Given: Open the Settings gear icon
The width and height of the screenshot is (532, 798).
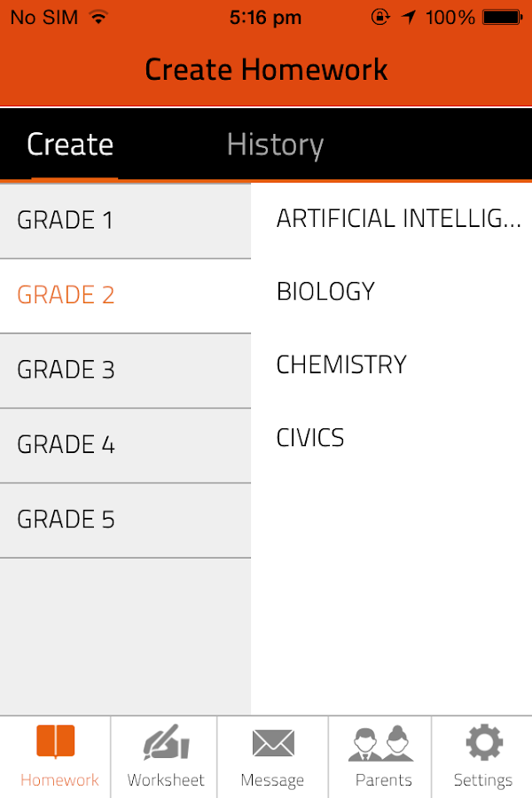Looking at the screenshot, I should pos(483,743).
